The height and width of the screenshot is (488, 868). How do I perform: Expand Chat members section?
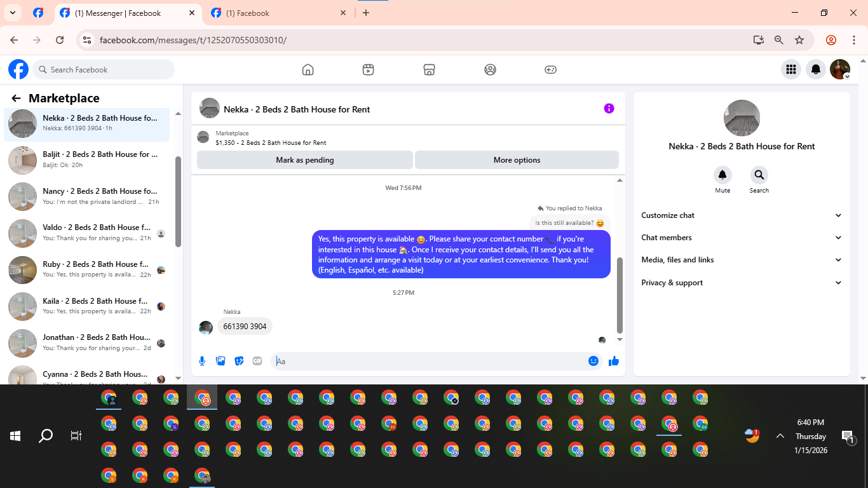point(742,238)
